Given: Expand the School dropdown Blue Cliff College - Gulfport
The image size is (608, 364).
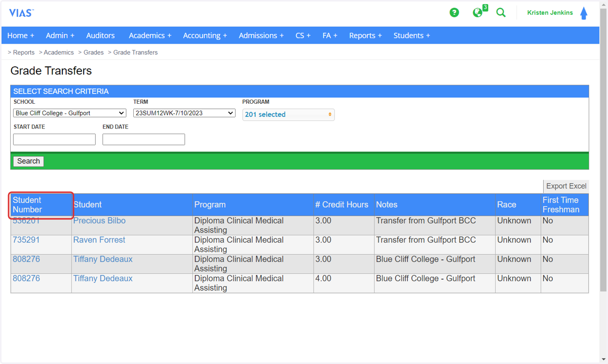Looking at the screenshot, I should point(69,113).
